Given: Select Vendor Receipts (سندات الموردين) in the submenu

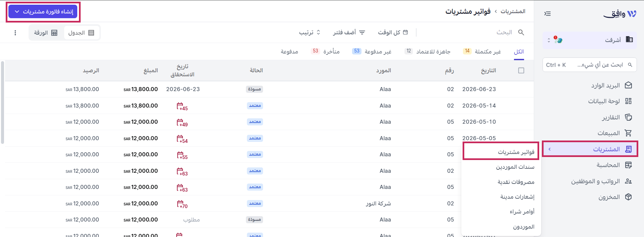Looking at the screenshot, I should click(x=515, y=167).
